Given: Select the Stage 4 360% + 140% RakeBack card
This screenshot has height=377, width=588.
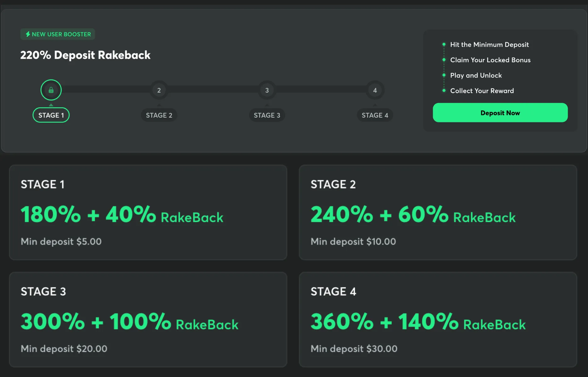Looking at the screenshot, I should tap(438, 320).
